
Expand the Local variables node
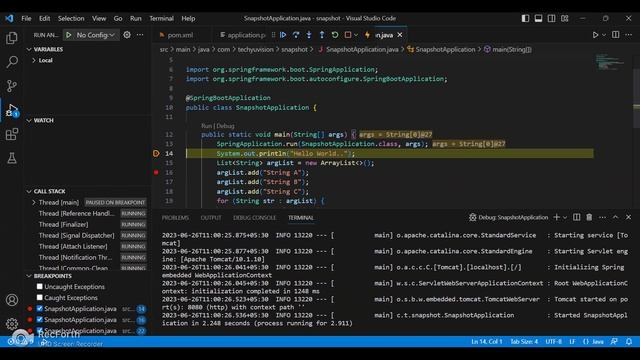[34, 60]
